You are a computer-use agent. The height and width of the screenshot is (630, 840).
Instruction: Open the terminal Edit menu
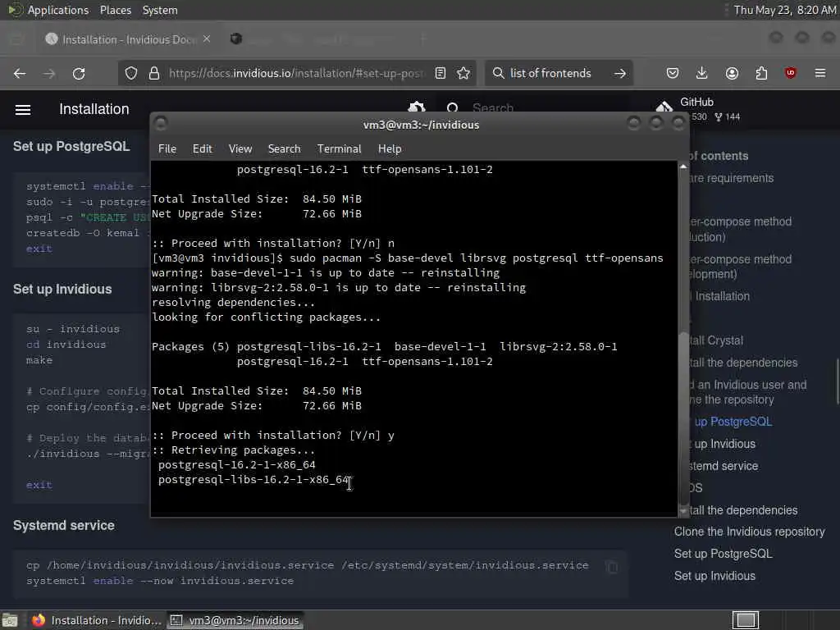[203, 149]
